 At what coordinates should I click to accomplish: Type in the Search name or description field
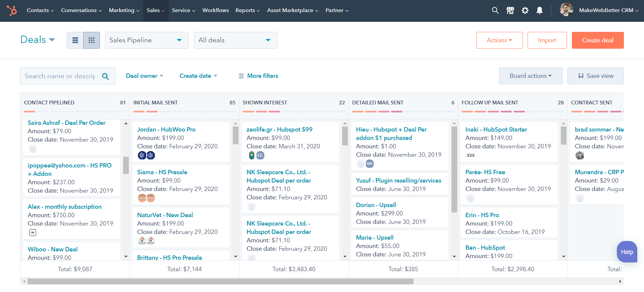[60, 76]
